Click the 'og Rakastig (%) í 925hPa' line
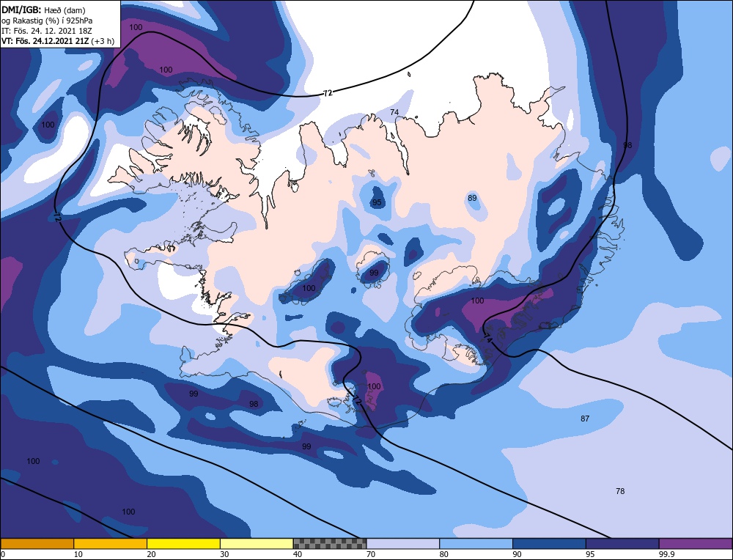733x560 pixels. coord(47,20)
